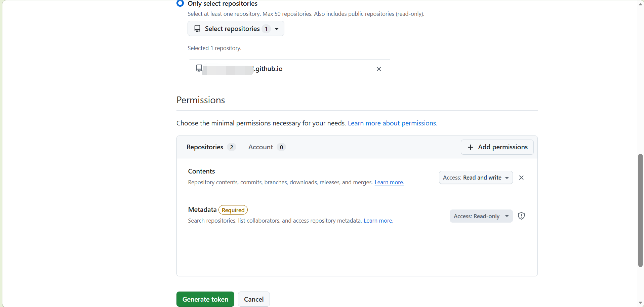644x307 pixels.
Task: Switch to the Account permissions tab
Action: pos(267,147)
